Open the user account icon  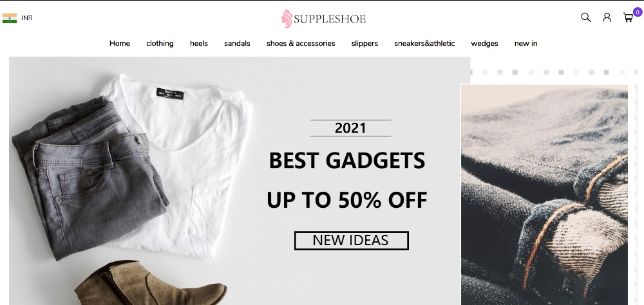coord(607,17)
